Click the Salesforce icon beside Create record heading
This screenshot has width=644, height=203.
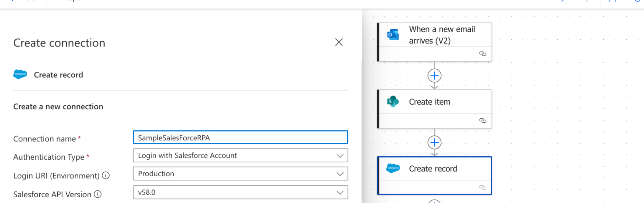click(20, 74)
